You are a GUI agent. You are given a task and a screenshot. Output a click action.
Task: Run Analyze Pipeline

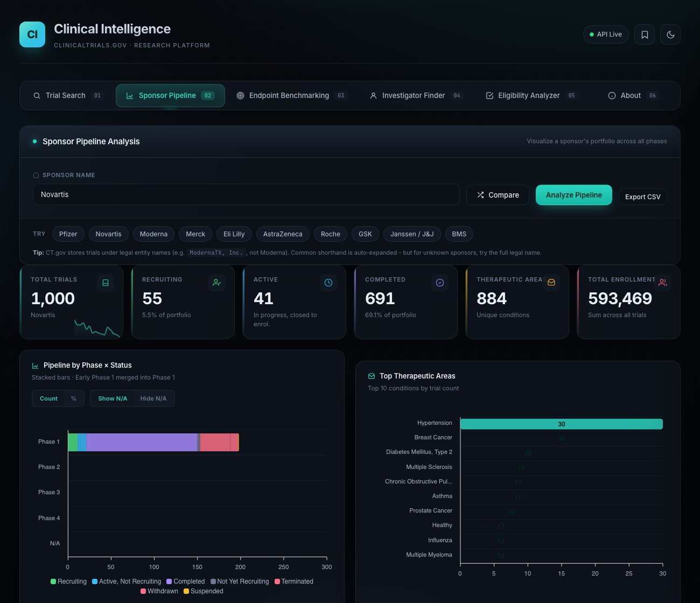(x=574, y=195)
